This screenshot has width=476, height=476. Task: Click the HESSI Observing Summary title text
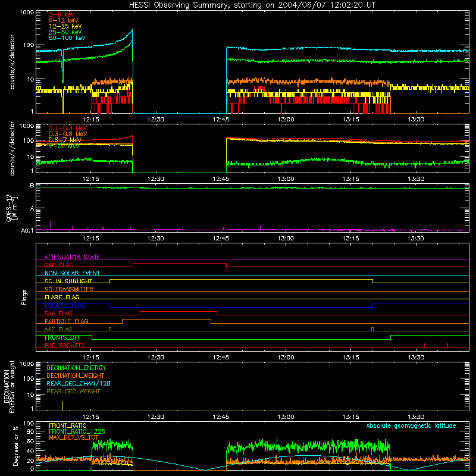point(252,5)
